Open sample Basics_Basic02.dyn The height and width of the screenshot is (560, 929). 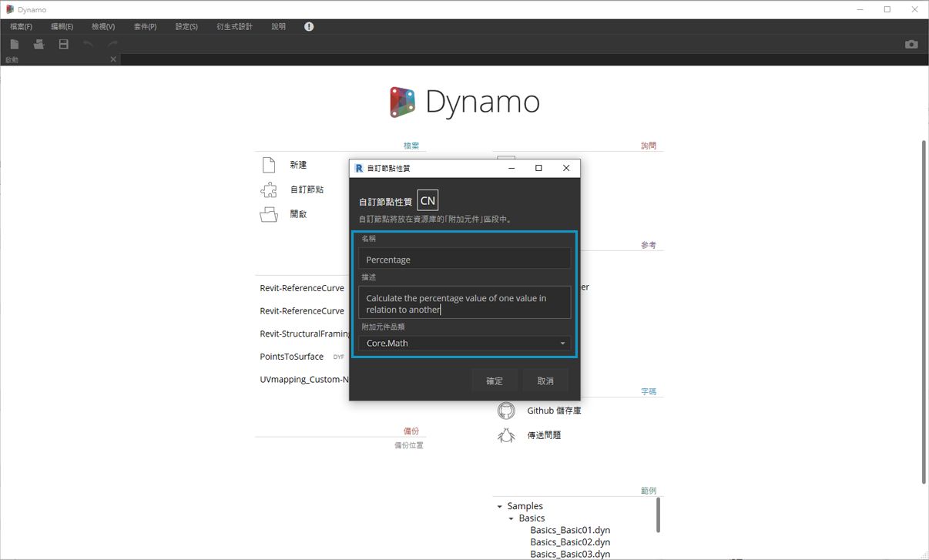[570, 542]
